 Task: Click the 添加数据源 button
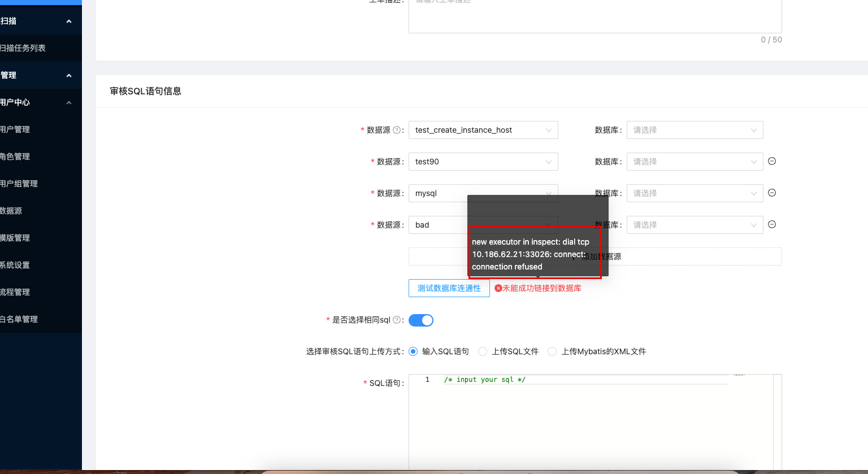(x=595, y=256)
